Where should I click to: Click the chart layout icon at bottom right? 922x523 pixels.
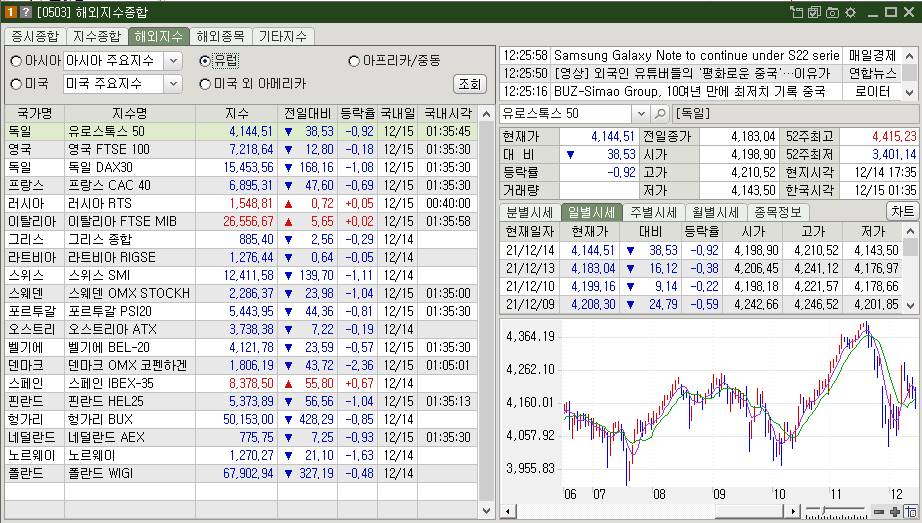(x=911, y=512)
